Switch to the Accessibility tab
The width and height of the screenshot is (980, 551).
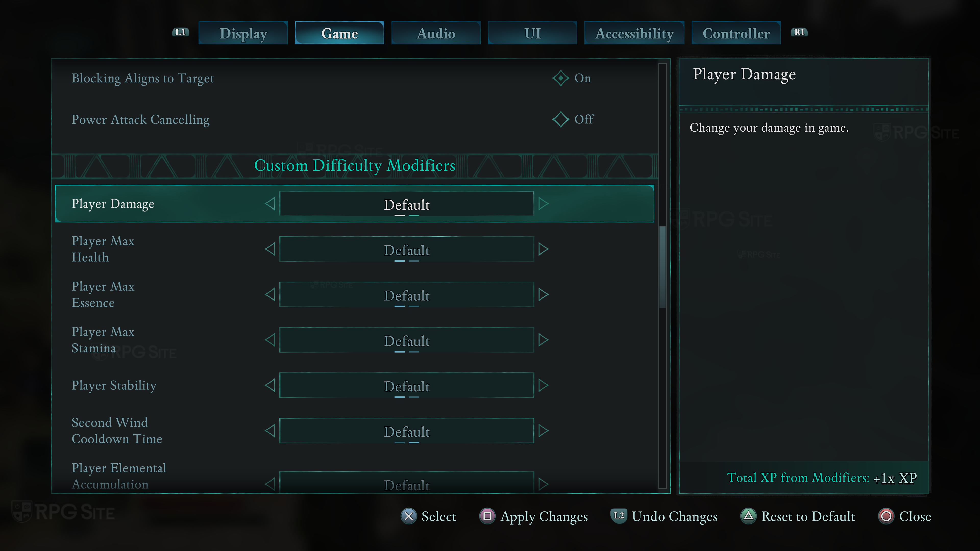tap(634, 33)
